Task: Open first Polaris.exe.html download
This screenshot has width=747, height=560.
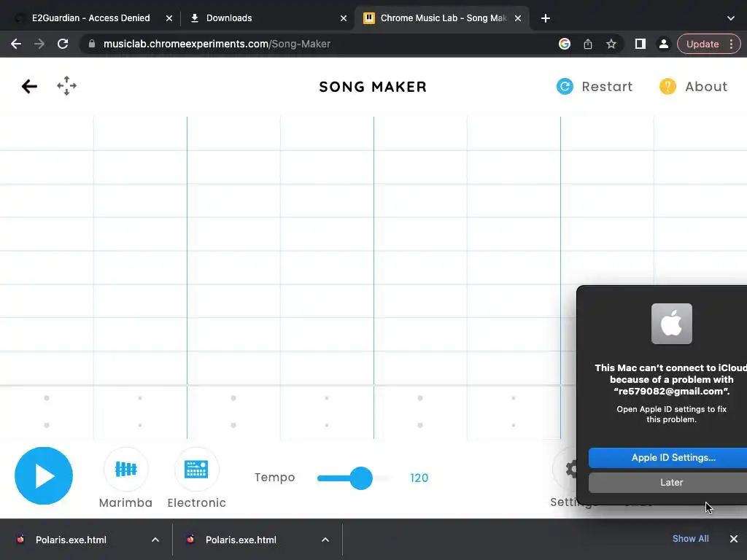Action: pos(71,540)
